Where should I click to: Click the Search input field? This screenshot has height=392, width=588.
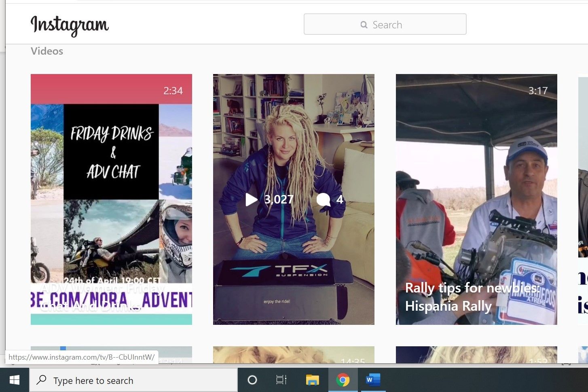[385, 24]
